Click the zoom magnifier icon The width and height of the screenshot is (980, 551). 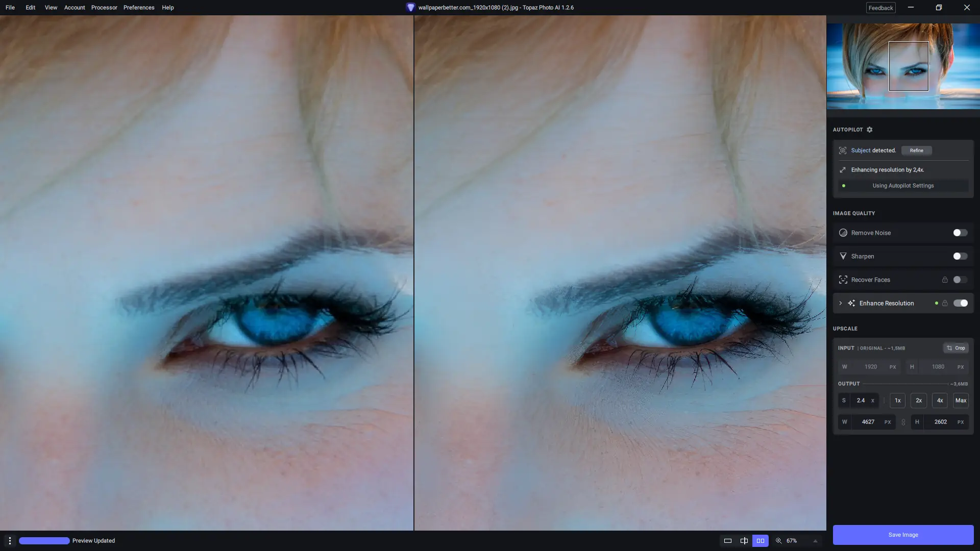(779, 541)
